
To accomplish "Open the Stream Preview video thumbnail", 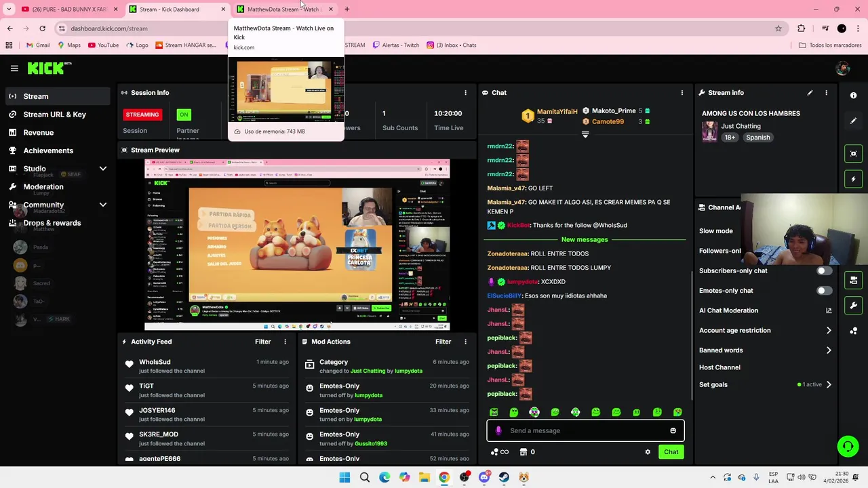I will click(x=297, y=245).
